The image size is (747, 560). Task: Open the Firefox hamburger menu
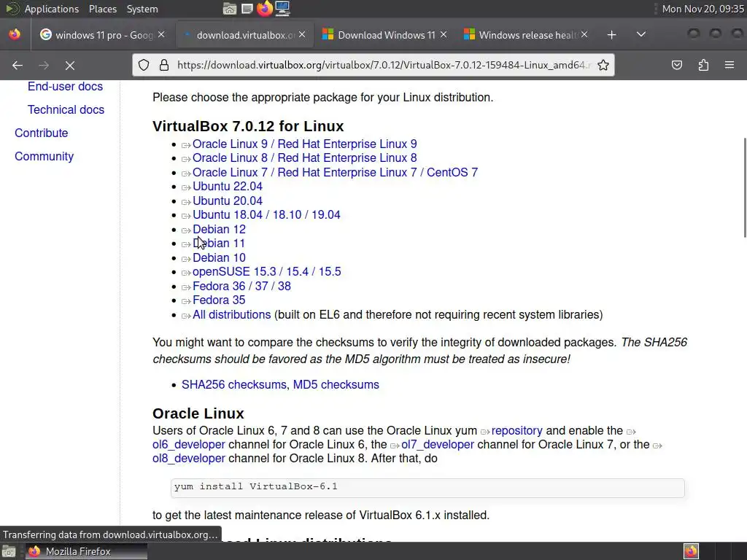coord(729,65)
